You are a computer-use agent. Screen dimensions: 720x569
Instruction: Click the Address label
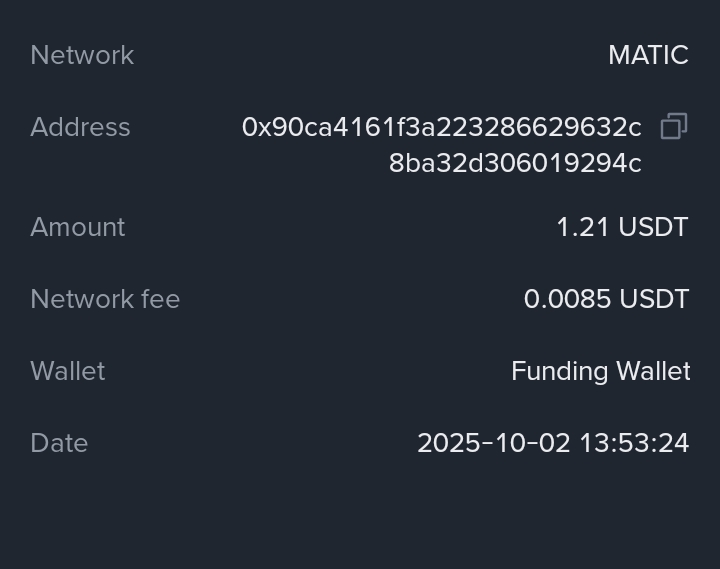[x=80, y=127]
